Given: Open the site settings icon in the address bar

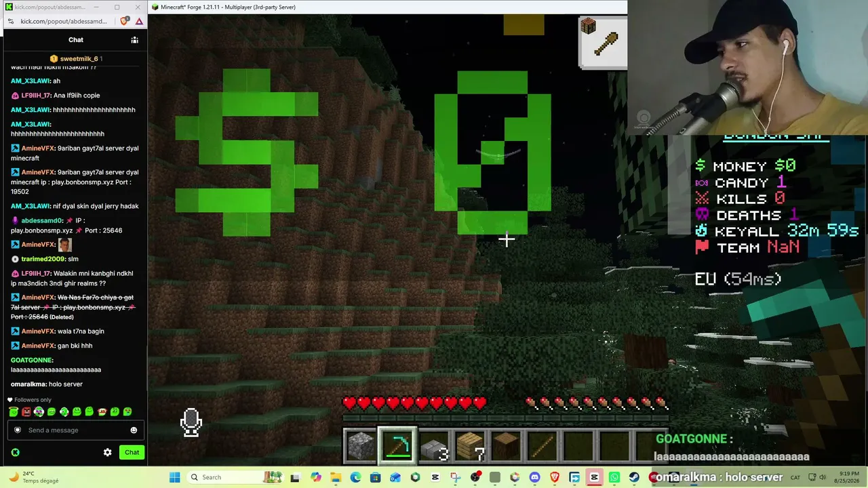Looking at the screenshot, I should coord(10,21).
